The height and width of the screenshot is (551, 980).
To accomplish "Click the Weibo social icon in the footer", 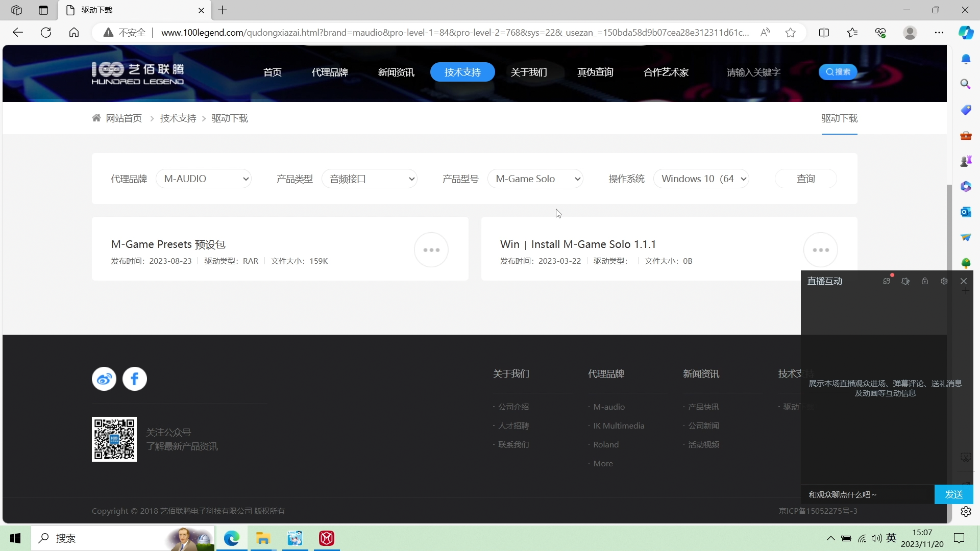I will [x=104, y=379].
